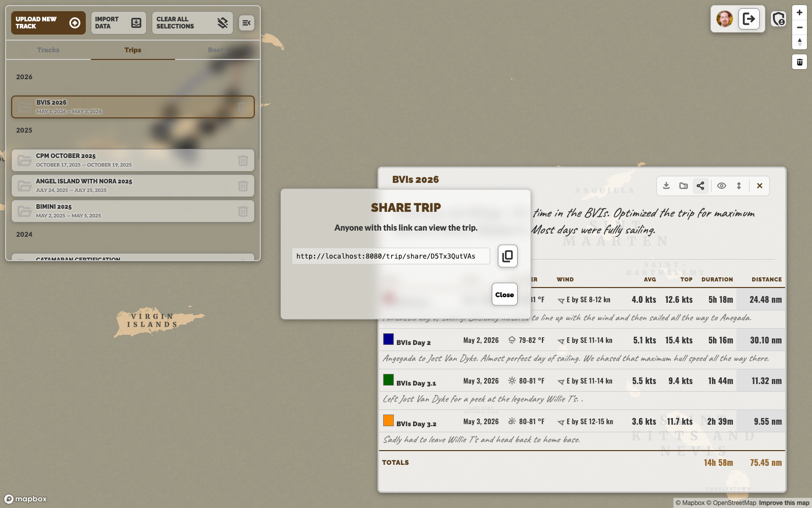Switch to the Tracks tab

(x=48, y=50)
